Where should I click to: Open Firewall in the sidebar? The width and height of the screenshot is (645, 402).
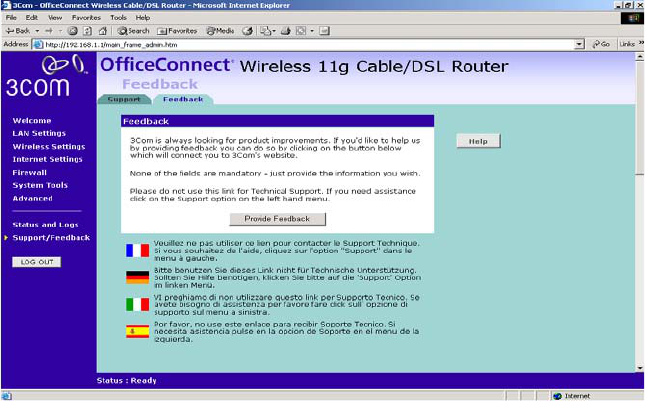pyautogui.click(x=30, y=172)
